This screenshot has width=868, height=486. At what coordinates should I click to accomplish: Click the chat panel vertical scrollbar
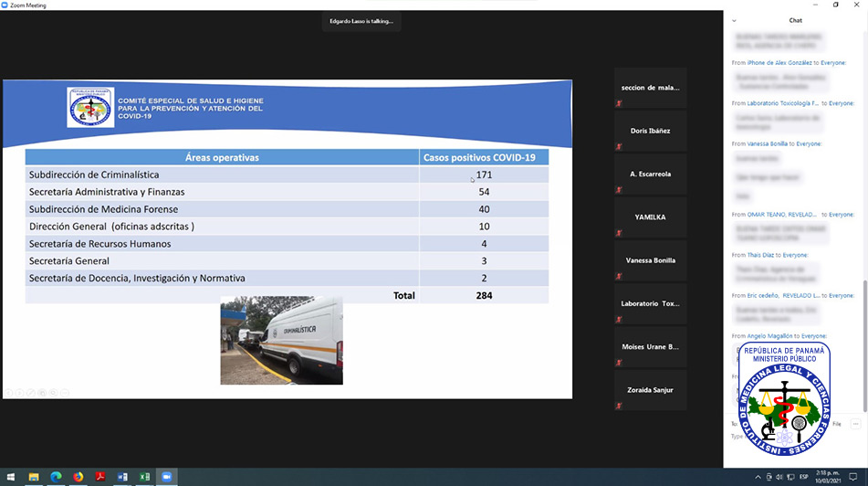864,345
